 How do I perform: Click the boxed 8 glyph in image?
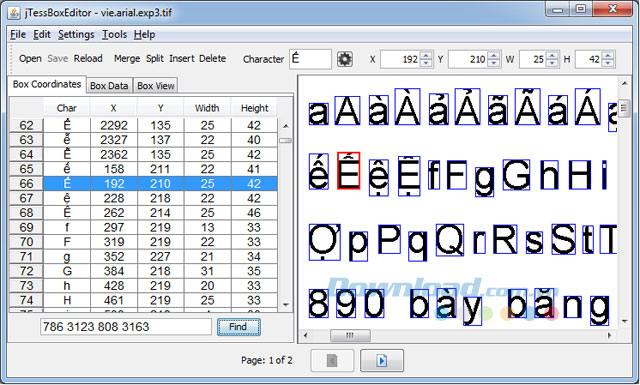(319, 303)
